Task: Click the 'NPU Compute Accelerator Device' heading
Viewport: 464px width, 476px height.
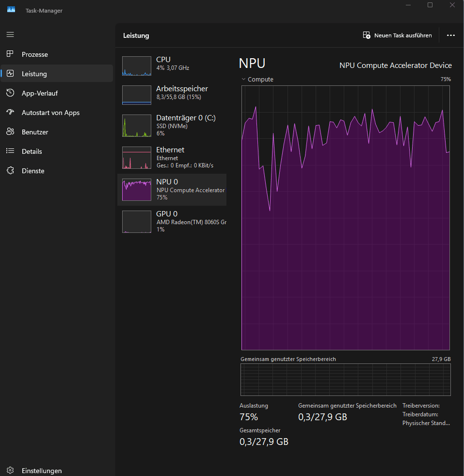Action: click(x=396, y=66)
